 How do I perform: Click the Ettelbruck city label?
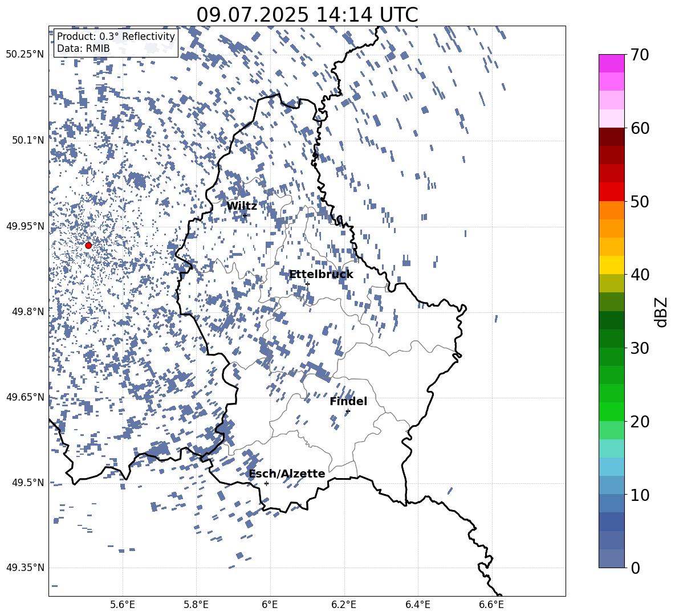321,275
